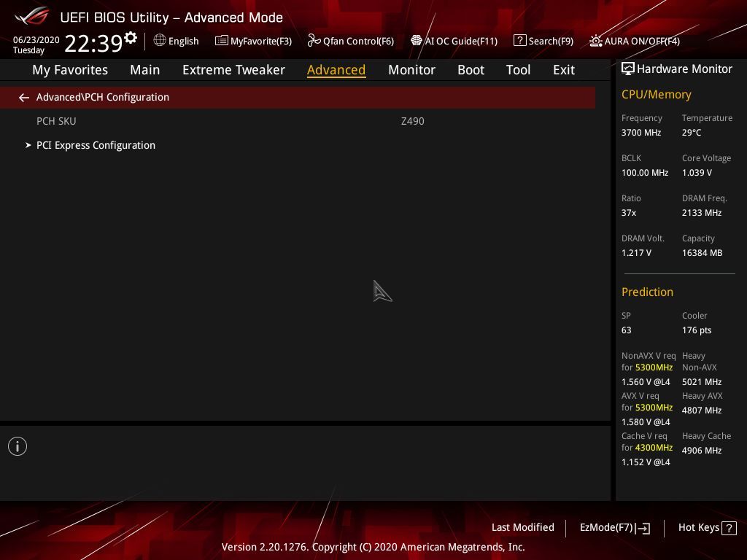This screenshot has height=560, width=747.
Task: Click the Prediction heading
Action: 647,292
